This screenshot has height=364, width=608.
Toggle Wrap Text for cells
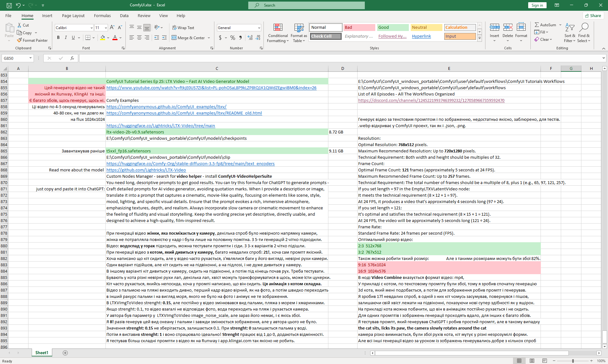point(183,28)
